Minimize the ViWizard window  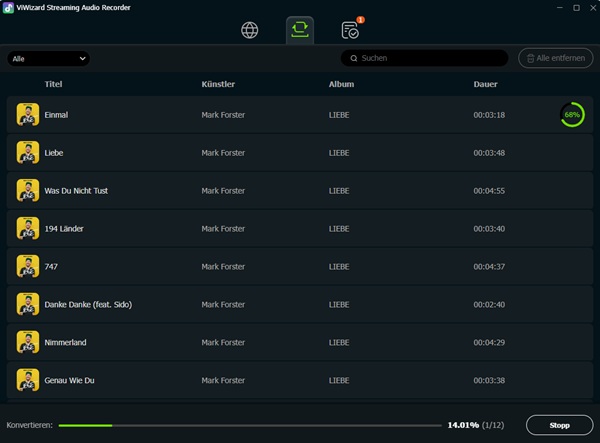pos(559,8)
